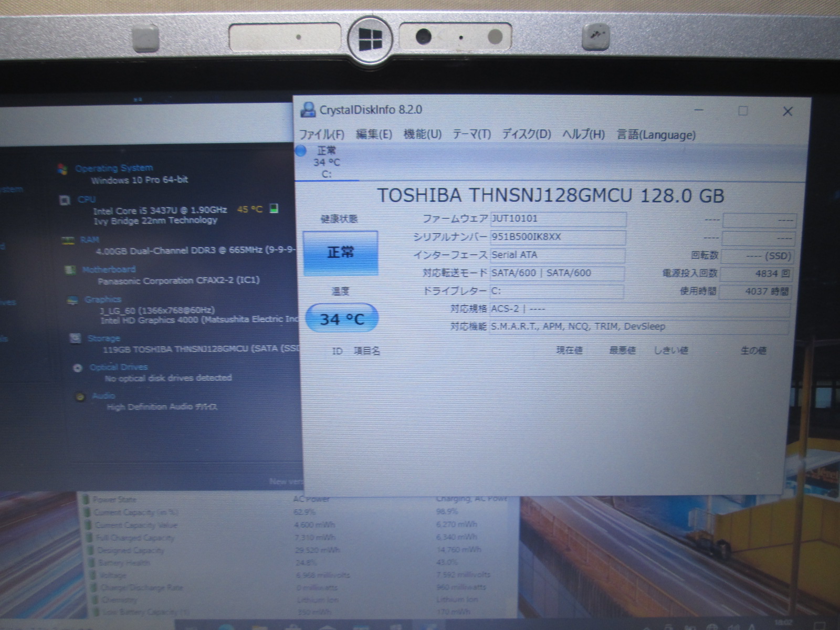The image size is (840, 630).
Task: Click the 34 °C temperature button
Action: pos(341,319)
